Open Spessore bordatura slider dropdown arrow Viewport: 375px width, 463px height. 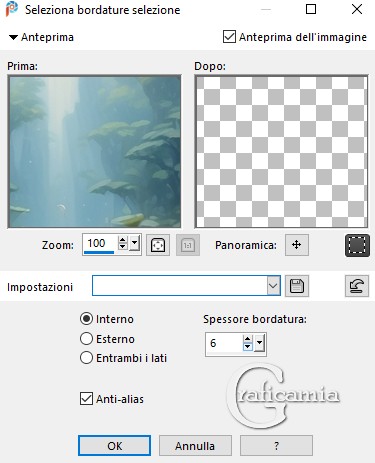click(260, 343)
